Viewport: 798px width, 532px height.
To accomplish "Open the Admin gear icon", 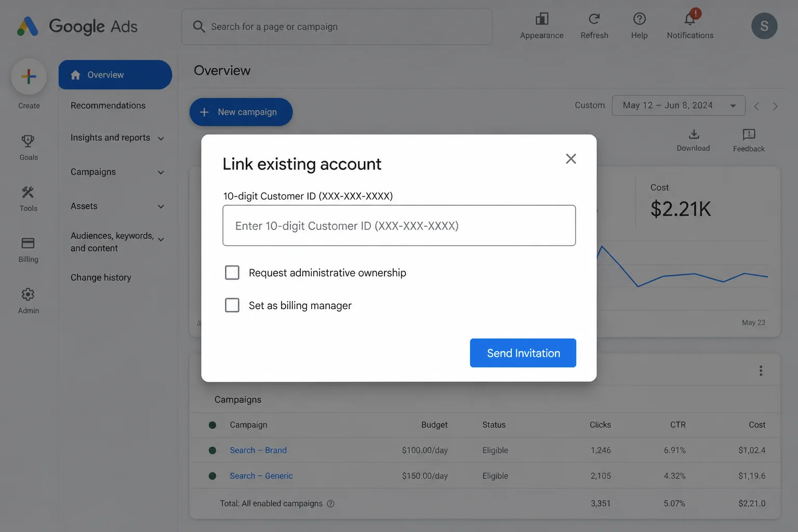I will click(28, 295).
